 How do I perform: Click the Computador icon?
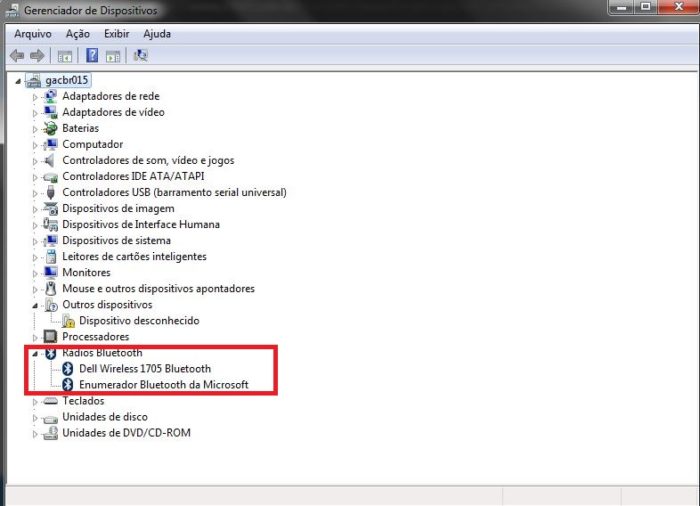pyautogui.click(x=50, y=144)
